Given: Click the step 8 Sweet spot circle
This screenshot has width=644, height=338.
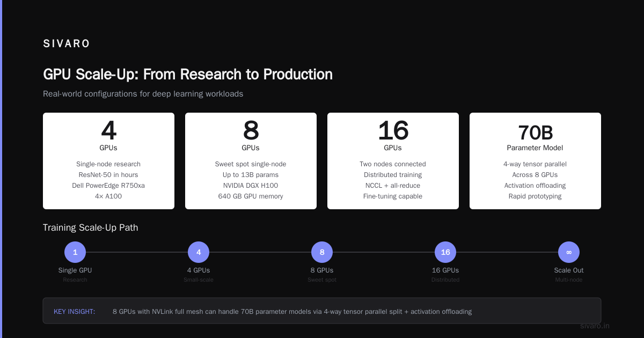Looking at the screenshot, I should click(x=322, y=252).
